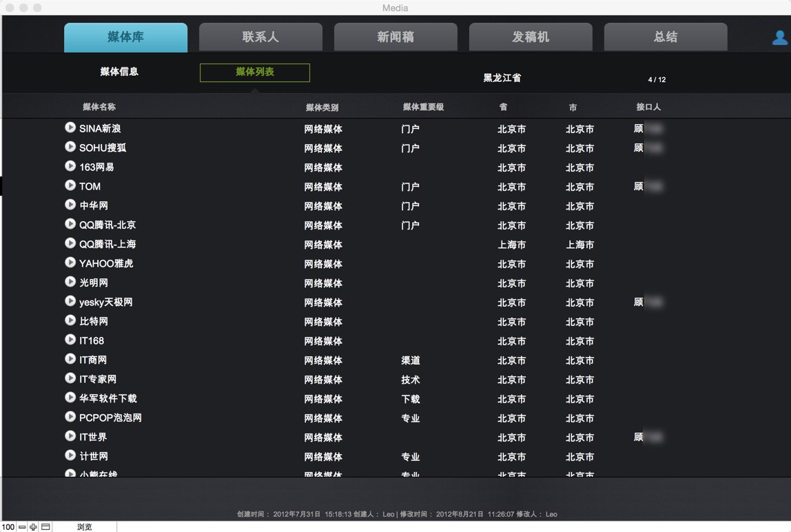Image resolution: width=791 pixels, height=532 pixels.
Task: Click the blue user profile icon
Action: pyautogui.click(x=779, y=38)
